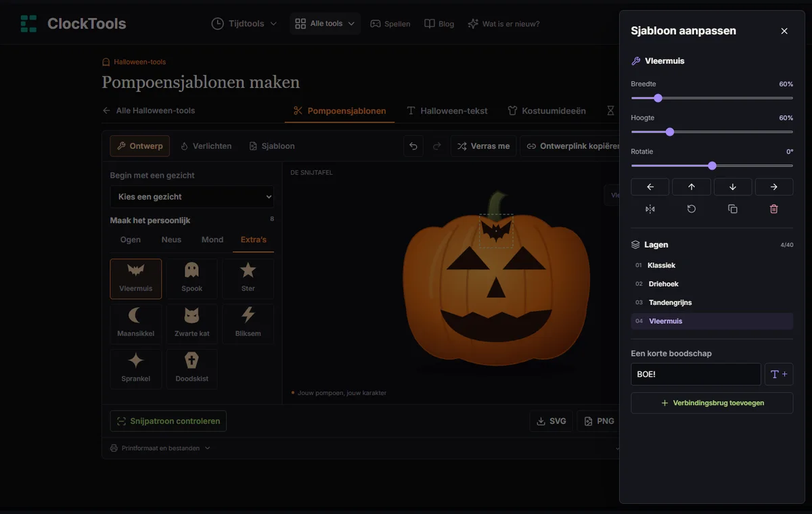Switch to the Halloween-tekst tab
812x514 pixels.
447,111
